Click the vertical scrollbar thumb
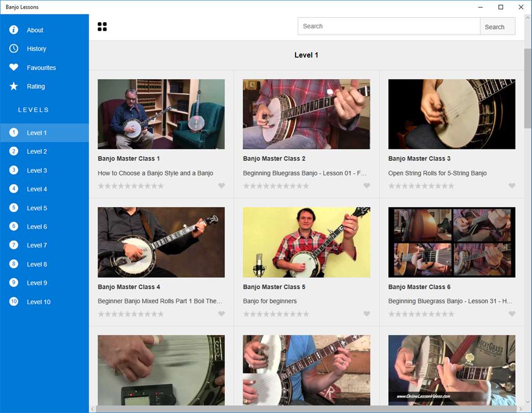This screenshot has width=532, height=413. coord(528,88)
